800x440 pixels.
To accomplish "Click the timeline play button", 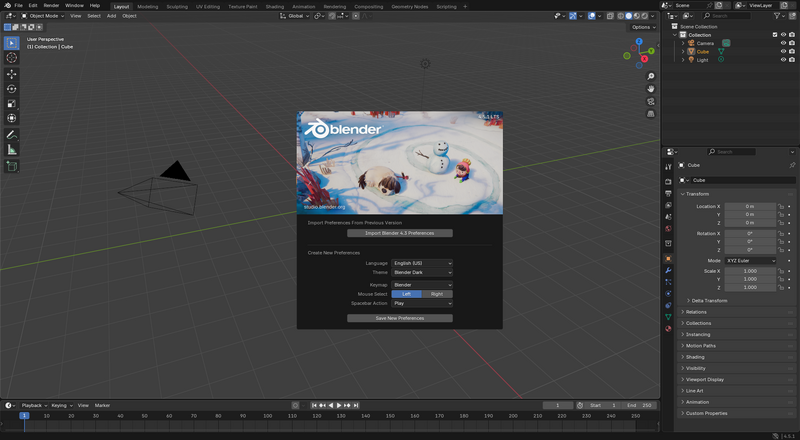I will coord(339,405).
